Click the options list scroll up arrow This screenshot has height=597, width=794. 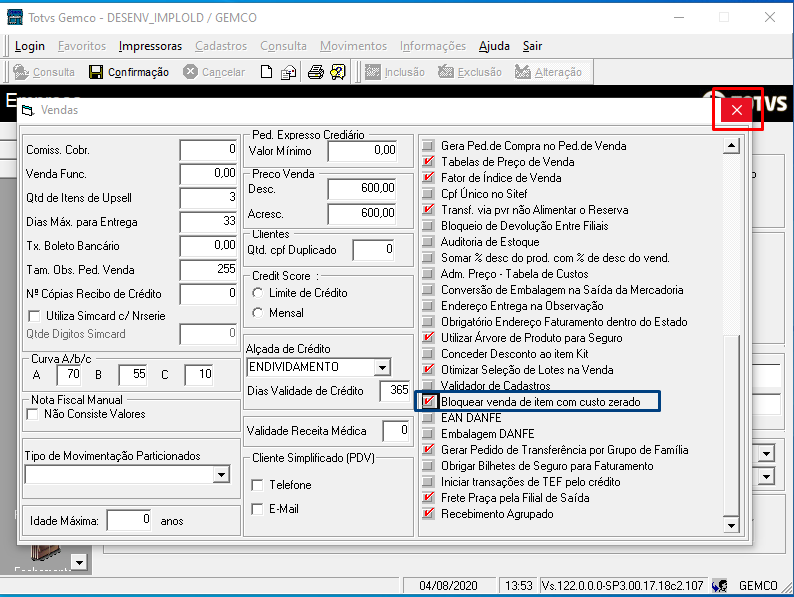pos(731,146)
